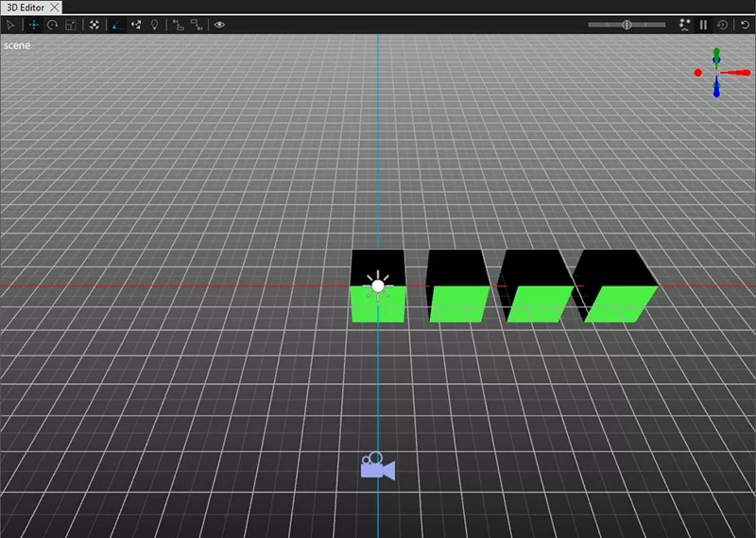Activate the move translate tool
This screenshot has height=538, width=756.
(33, 25)
